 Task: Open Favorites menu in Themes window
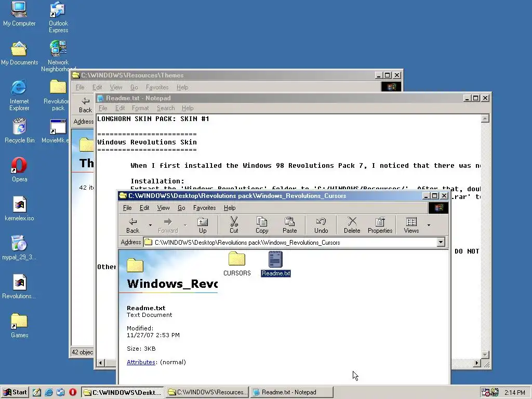157,87
